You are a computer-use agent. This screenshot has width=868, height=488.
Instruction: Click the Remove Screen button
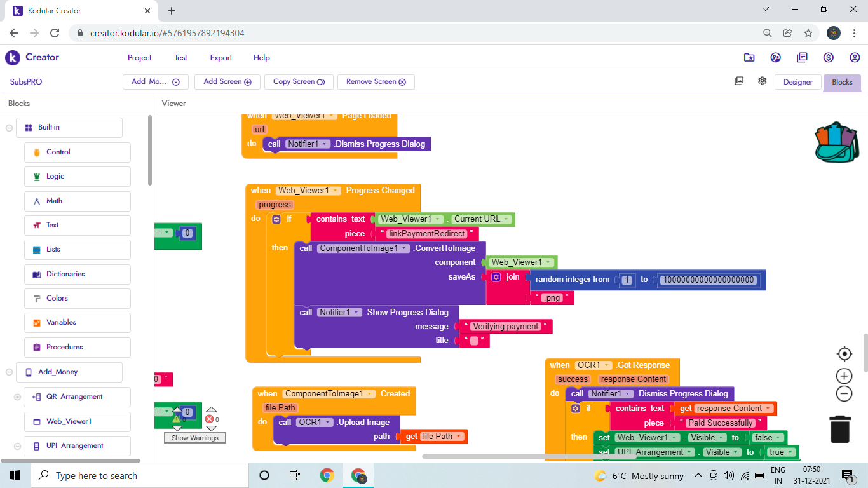coord(376,81)
